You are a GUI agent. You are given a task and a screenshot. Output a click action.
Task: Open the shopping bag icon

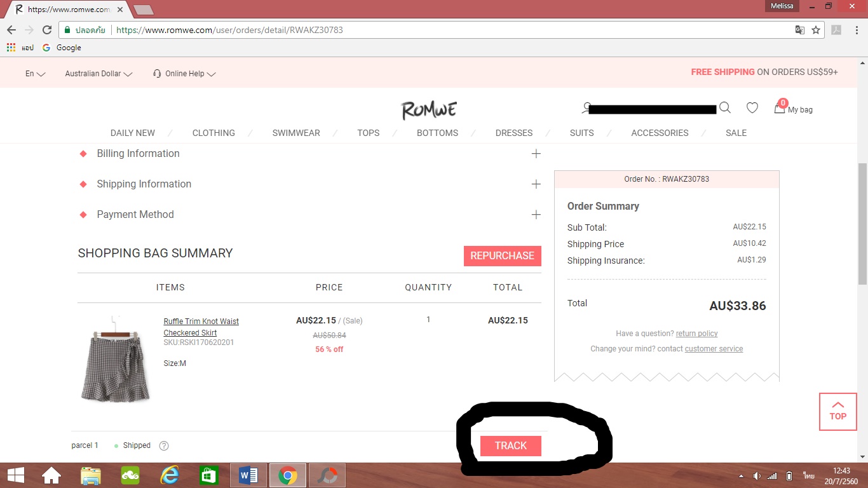780,107
